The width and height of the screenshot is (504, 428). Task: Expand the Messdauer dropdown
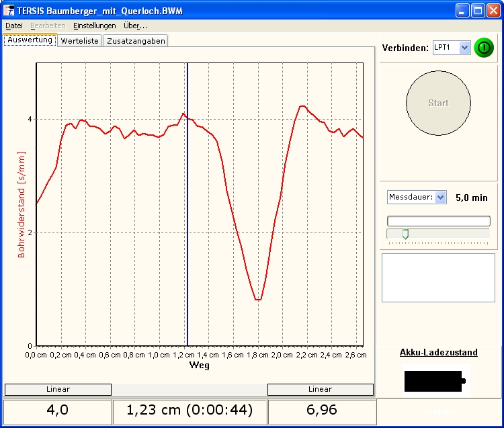[441, 198]
